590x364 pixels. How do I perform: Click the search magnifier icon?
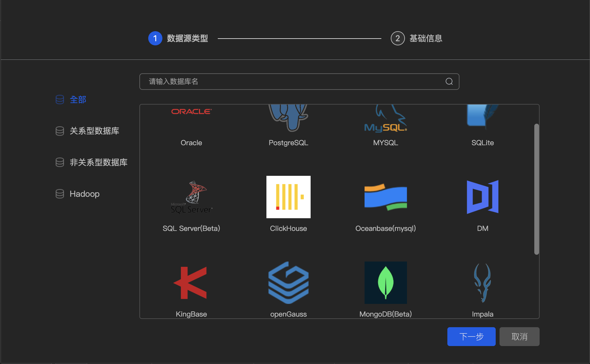tap(449, 82)
